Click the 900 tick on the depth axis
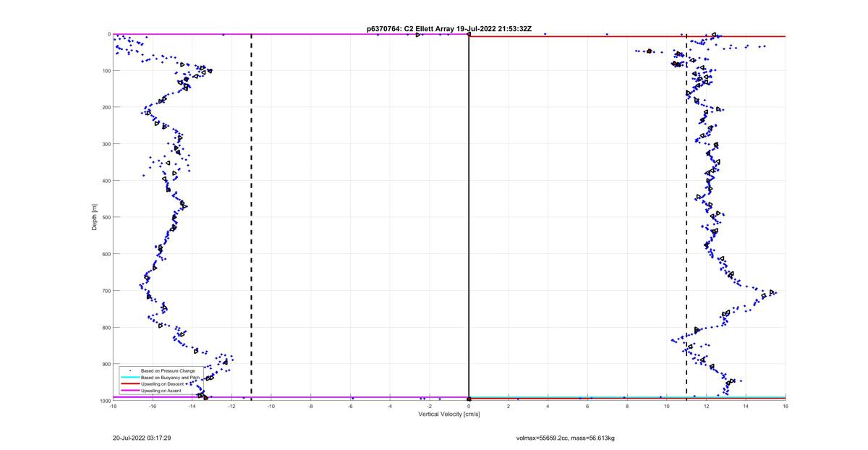Screen dimensions: 868x450 click(x=106, y=364)
